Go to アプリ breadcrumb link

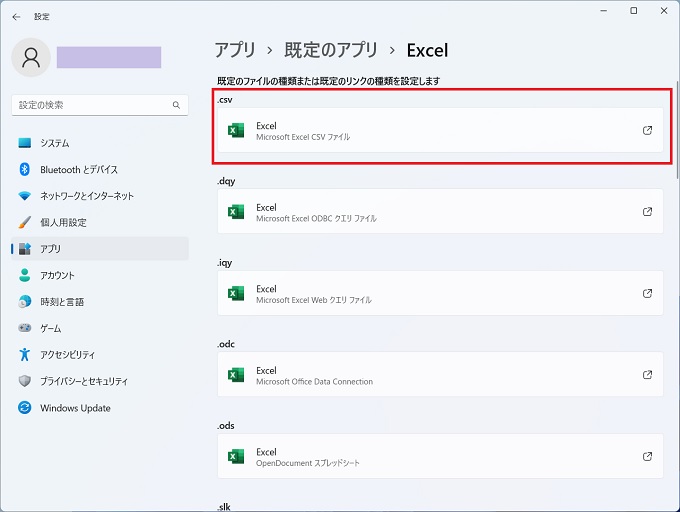pyautogui.click(x=235, y=50)
